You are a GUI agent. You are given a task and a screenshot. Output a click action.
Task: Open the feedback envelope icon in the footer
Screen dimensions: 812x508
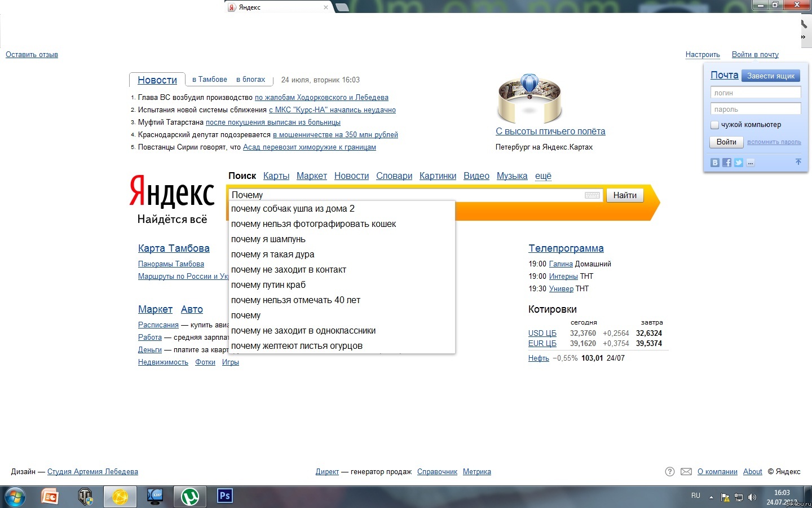[686, 472]
